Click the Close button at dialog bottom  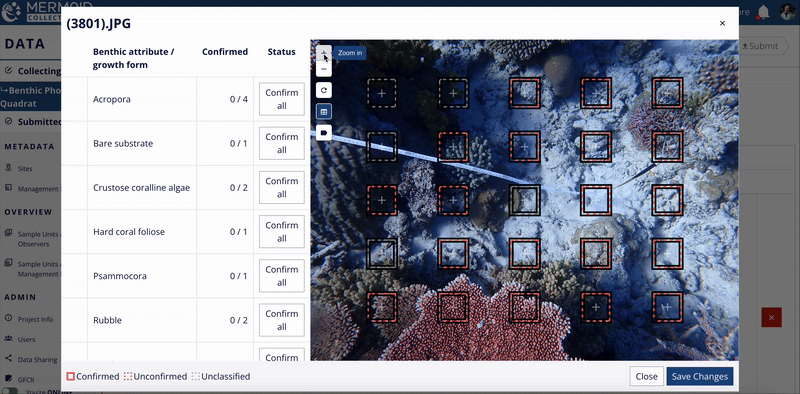coord(646,377)
